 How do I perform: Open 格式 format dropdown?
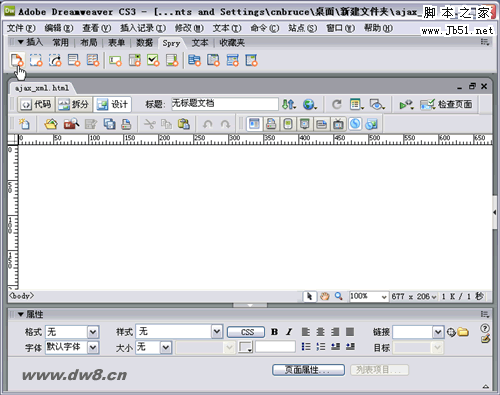93,332
